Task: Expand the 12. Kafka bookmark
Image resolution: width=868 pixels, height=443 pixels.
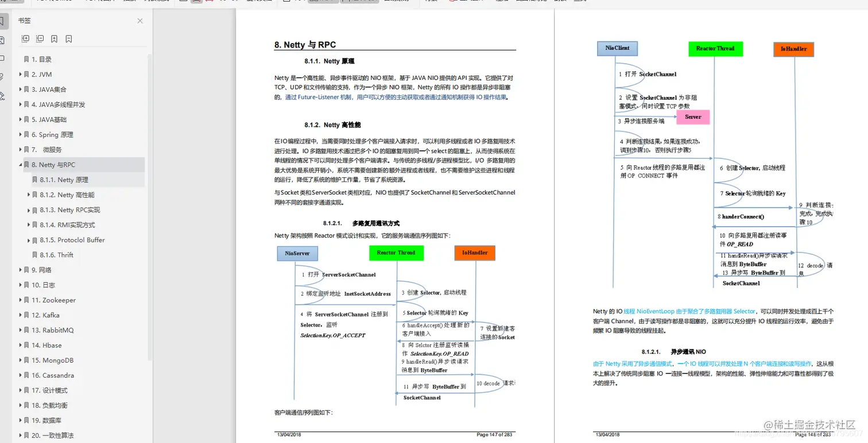Action: point(20,315)
